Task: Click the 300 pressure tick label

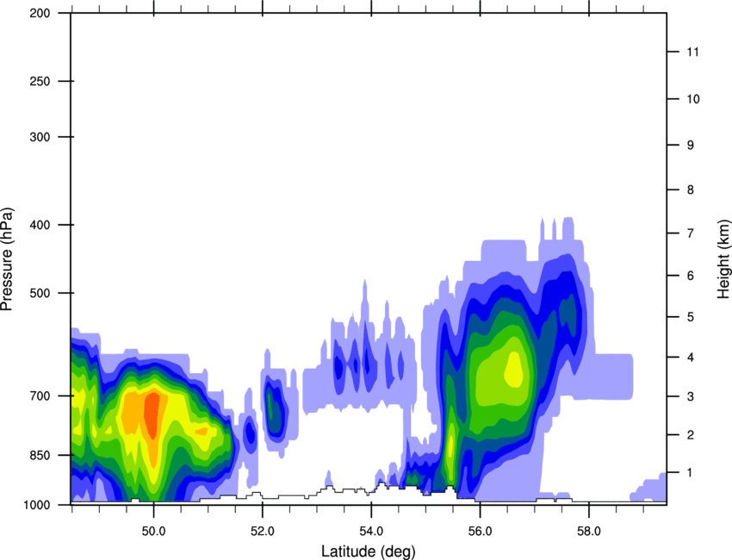Action: pyautogui.click(x=40, y=137)
